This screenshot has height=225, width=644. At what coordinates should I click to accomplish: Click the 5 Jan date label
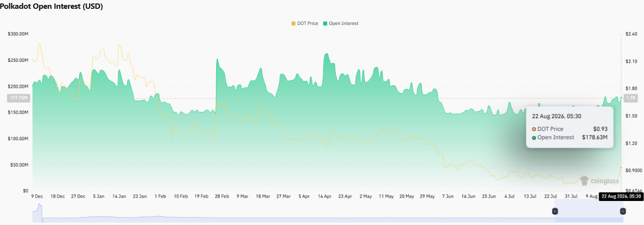click(x=98, y=196)
